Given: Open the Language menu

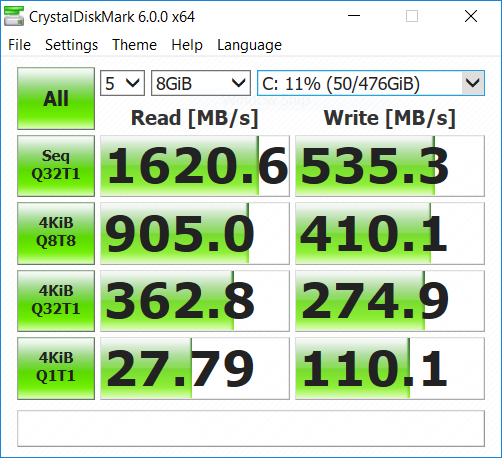Looking at the screenshot, I should pyautogui.click(x=249, y=45).
